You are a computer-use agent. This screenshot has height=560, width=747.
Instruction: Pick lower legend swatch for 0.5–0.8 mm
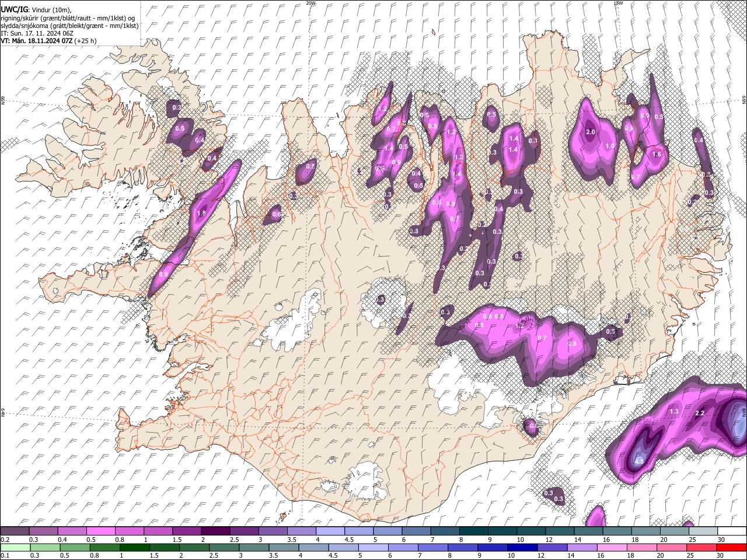(x=75, y=547)
